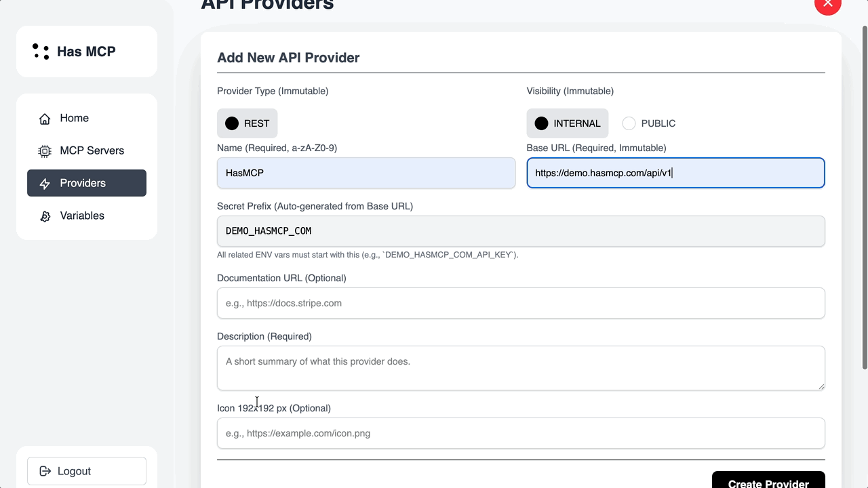Open the Providers section
Viewport: 868px width, 488px height.
[87, 183]
